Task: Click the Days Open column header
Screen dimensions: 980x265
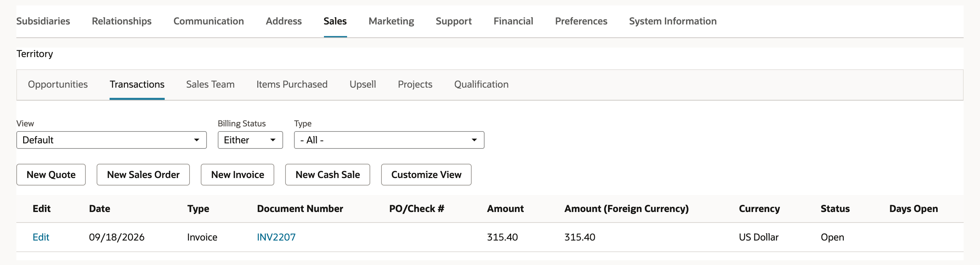Action: click(x=913, y=209)
